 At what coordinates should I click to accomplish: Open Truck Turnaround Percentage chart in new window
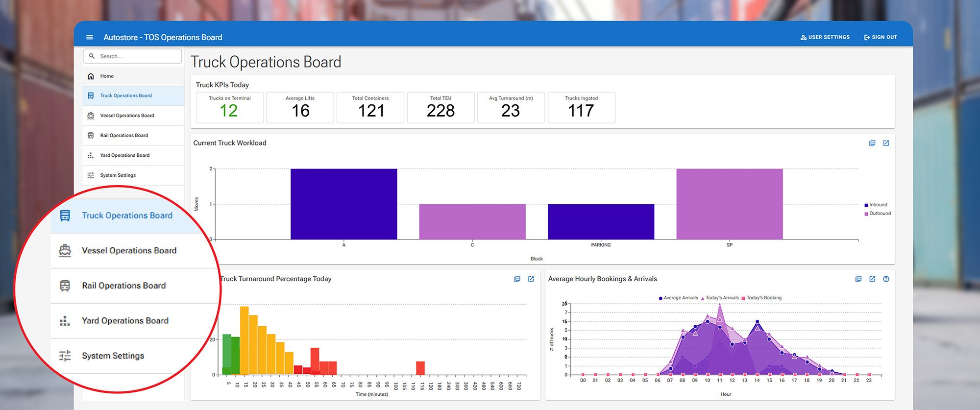[531, 279]
